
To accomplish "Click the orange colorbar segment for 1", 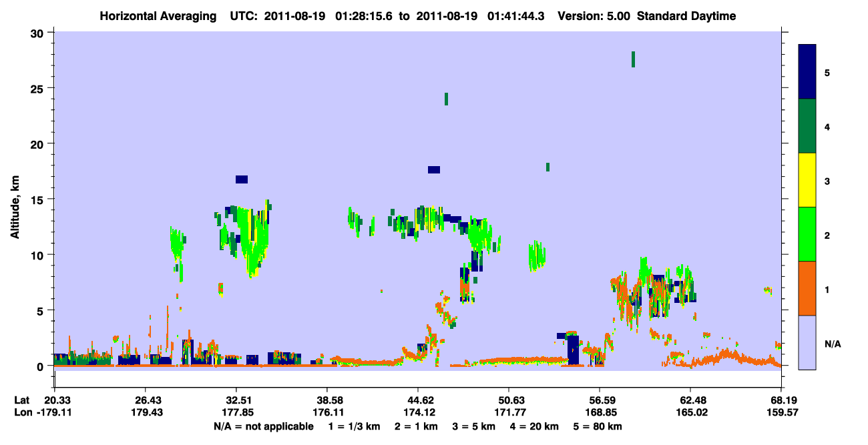I will [807, 288].
